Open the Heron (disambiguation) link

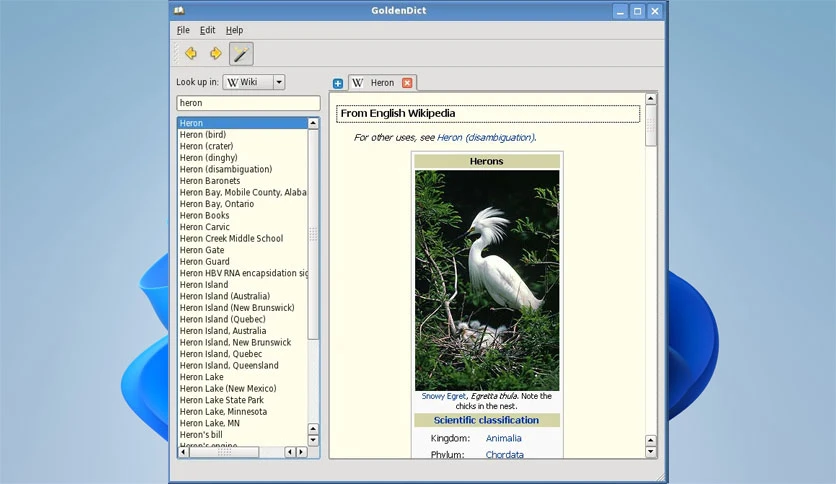[x=486, y=138]
